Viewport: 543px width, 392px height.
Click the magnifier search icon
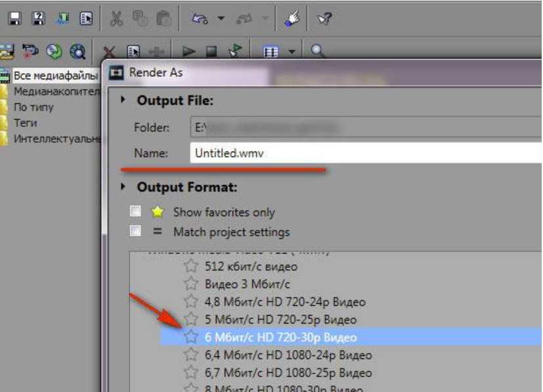[317, 51]
